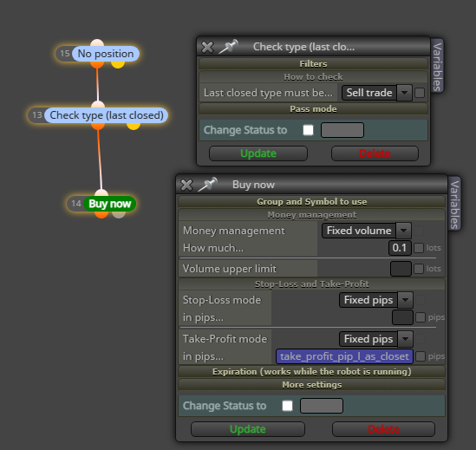
Task: Open the Fixed volume money management dropdown
Action: tap(367, 231)
